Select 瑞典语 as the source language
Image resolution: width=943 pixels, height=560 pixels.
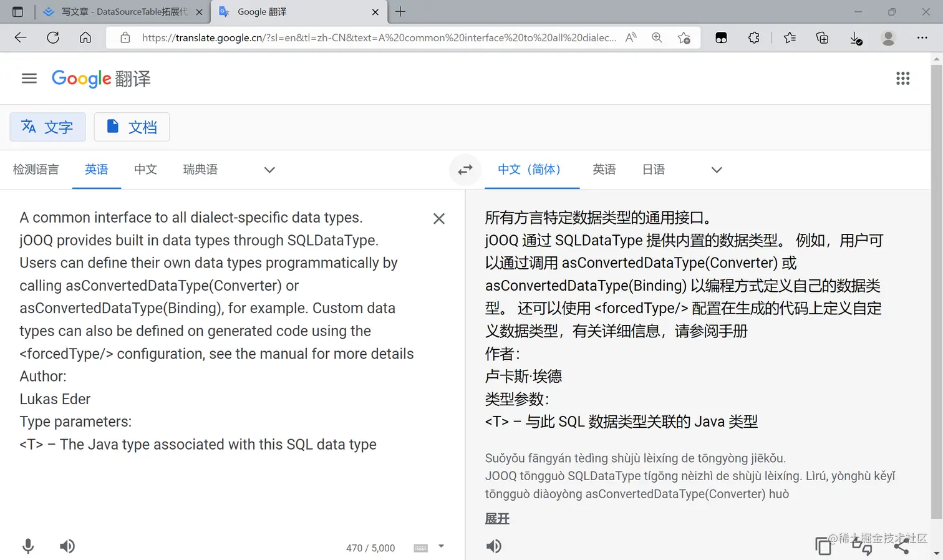point(200,170)
